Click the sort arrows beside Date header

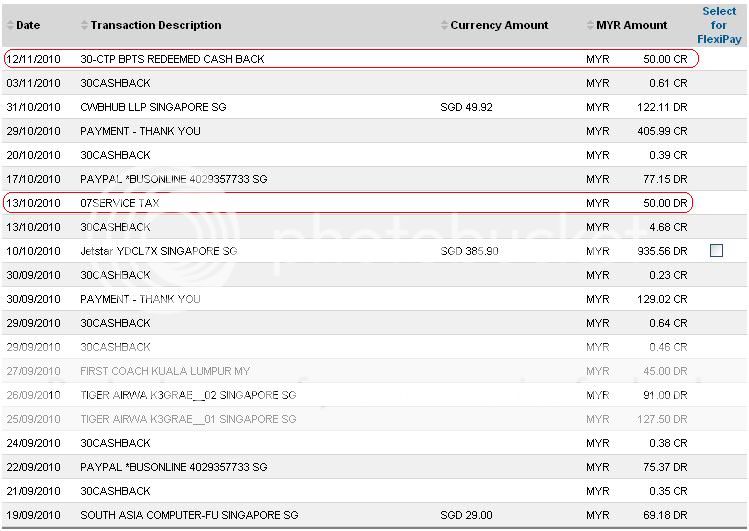click(10, 25)
